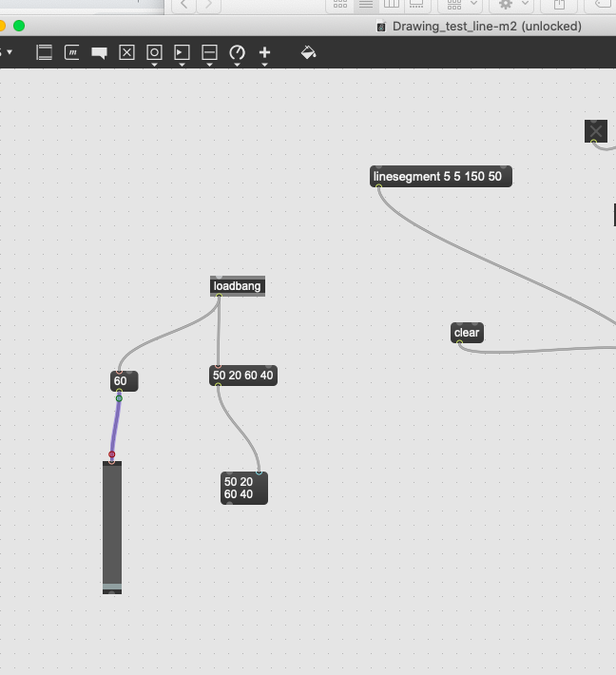Open Finder group-by dropdown
The height and width of the screenshot is (675, 616).
pos(462,5)
